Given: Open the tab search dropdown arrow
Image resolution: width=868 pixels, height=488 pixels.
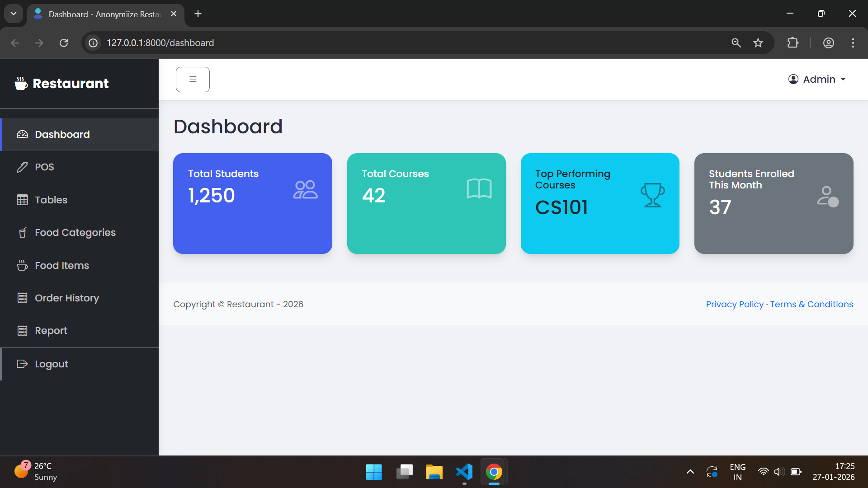Looking at the screenshot, I should tap(14, 14).
